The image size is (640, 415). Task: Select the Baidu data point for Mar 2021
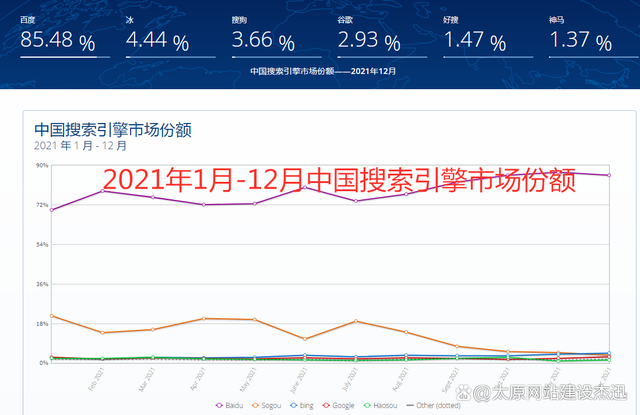click(153, 197)
